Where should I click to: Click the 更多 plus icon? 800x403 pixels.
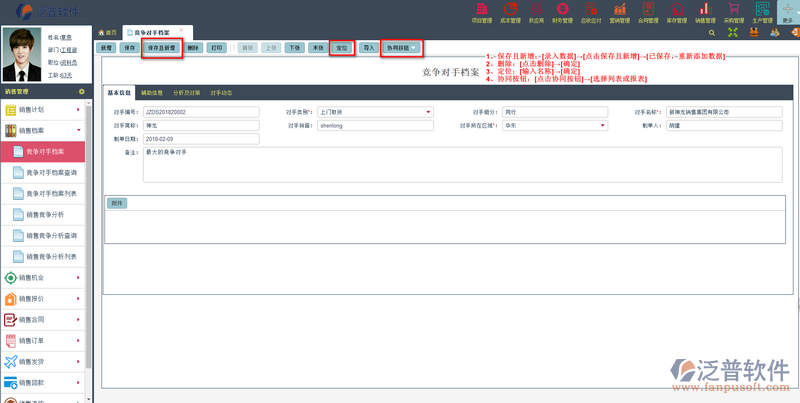tap(788, 9)
